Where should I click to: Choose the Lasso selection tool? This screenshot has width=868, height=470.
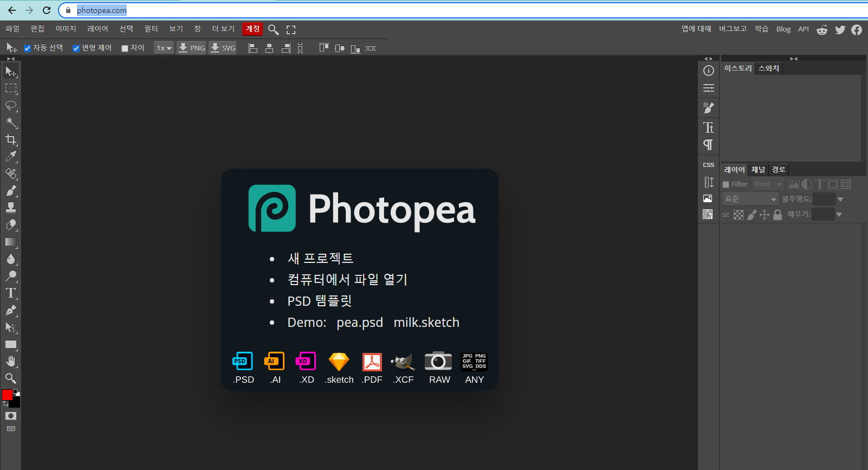(x=11, y=106)
